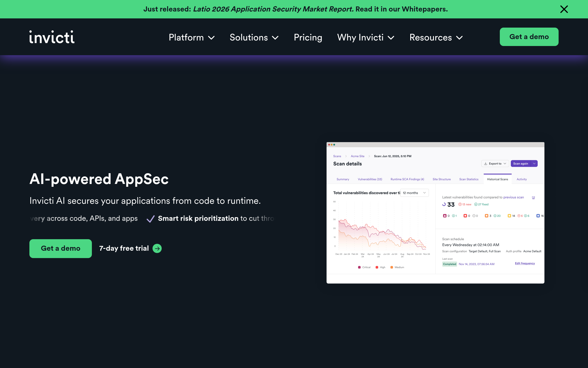This screenshot has height=368, width=588.
Task: Expand the Solutions menu
Action: (254, 37)
